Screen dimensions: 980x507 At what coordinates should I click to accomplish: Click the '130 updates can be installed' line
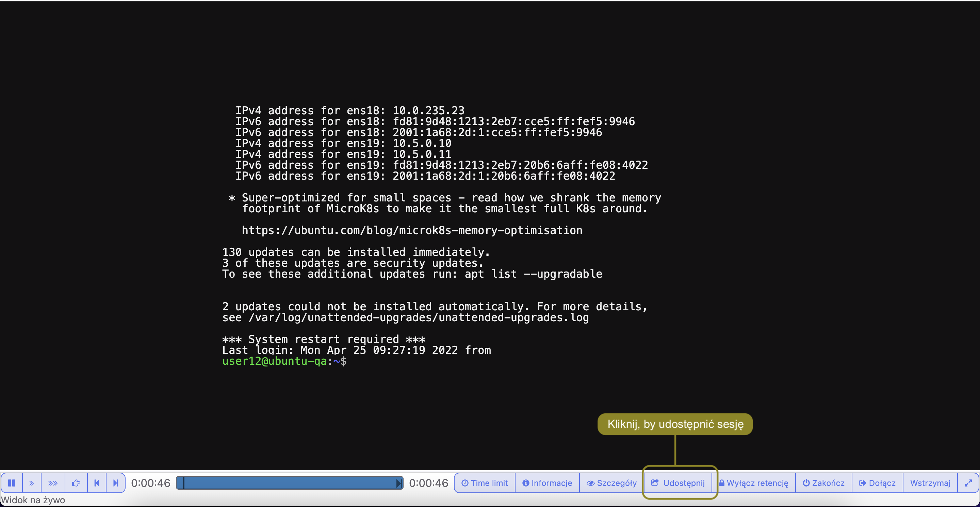point(356,252)
